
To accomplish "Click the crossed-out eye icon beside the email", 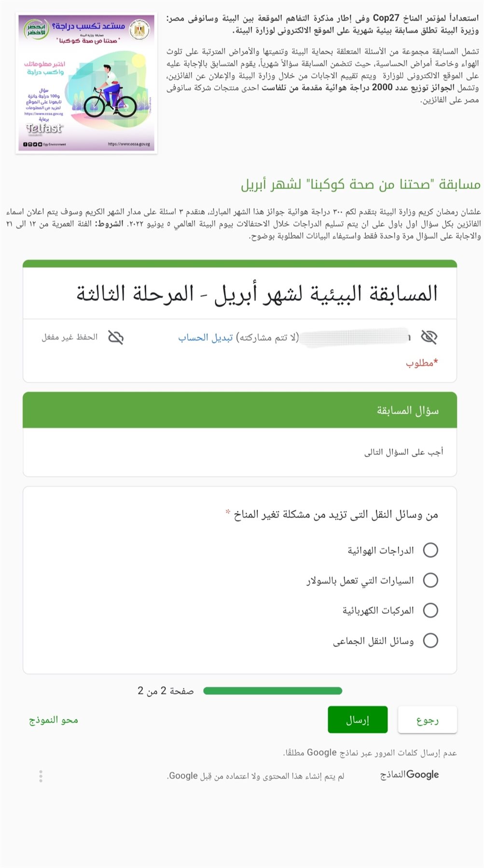I will point(429,337).
